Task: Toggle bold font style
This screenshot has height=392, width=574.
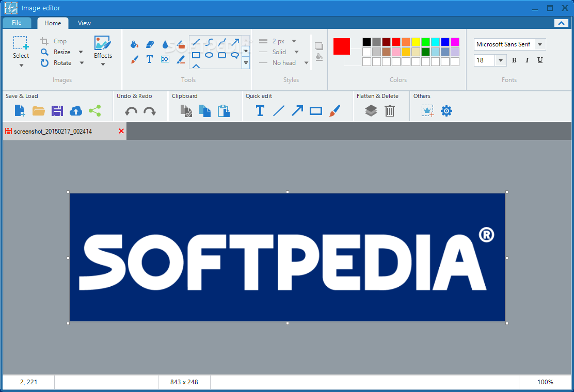Action: pyautogui.click(x=514, y=60)
